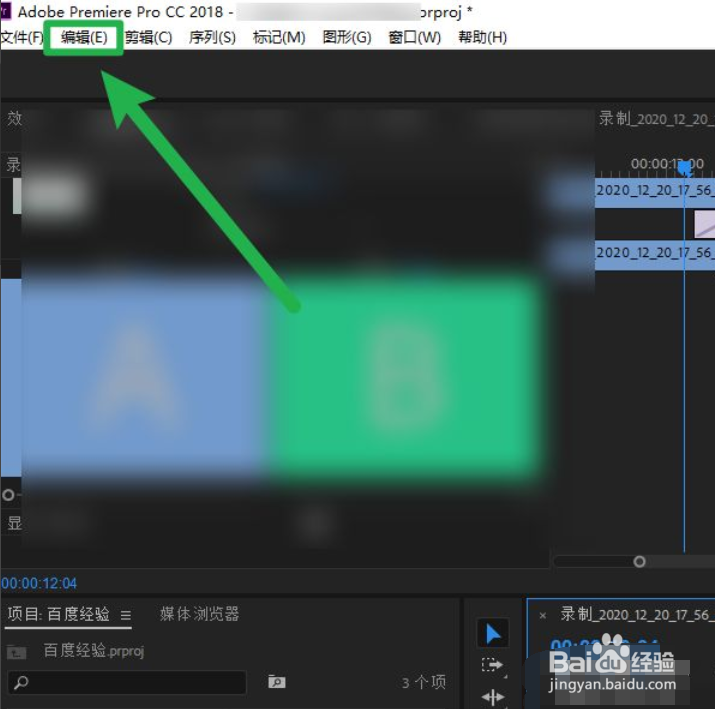Click the 百度经验.prproj folder icon

point(16,652)
